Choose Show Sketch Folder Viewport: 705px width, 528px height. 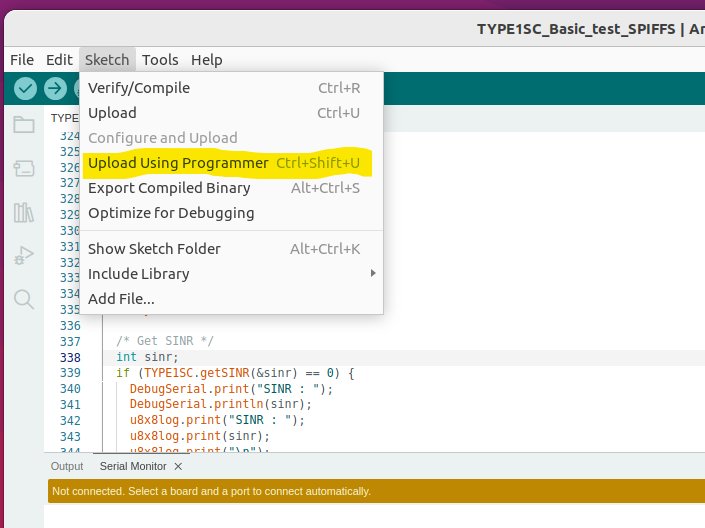tap(231, 249)
